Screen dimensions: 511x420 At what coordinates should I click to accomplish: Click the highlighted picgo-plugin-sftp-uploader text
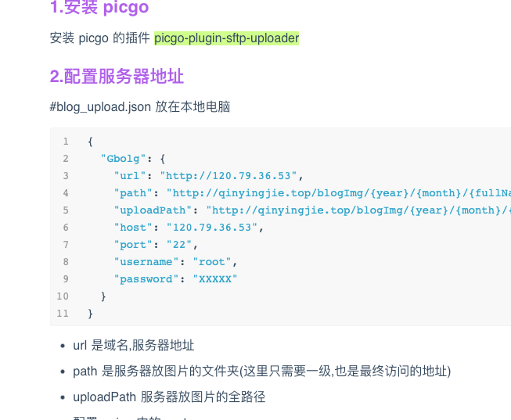coord(226,38)
